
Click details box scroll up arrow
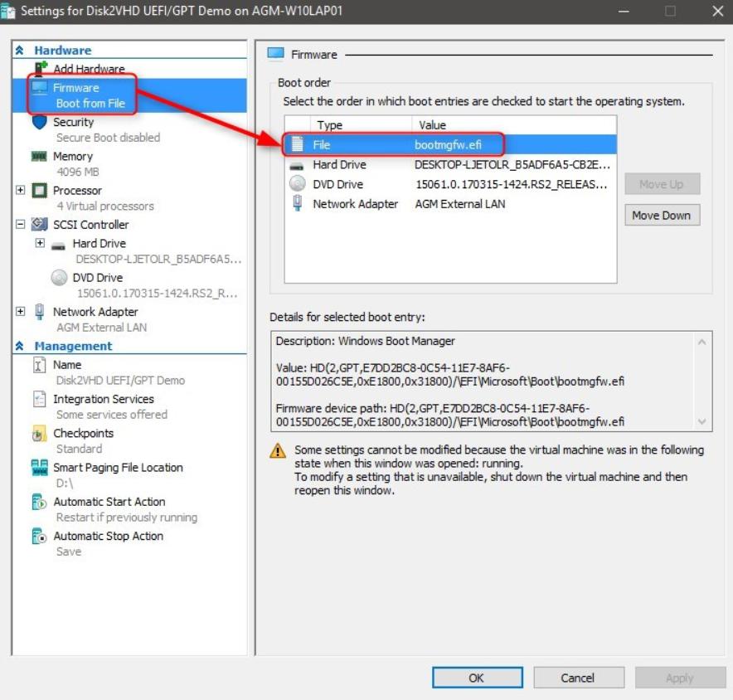coord(701,343)
